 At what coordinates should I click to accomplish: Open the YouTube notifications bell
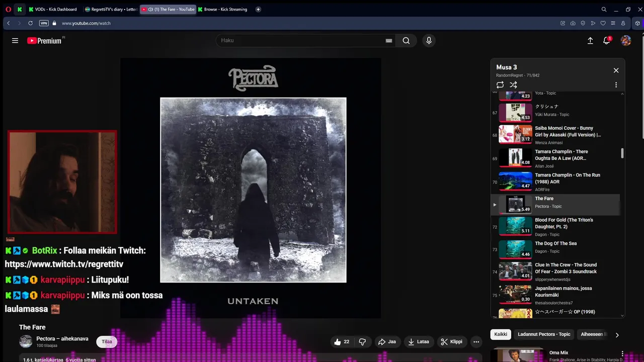[607, 40]
